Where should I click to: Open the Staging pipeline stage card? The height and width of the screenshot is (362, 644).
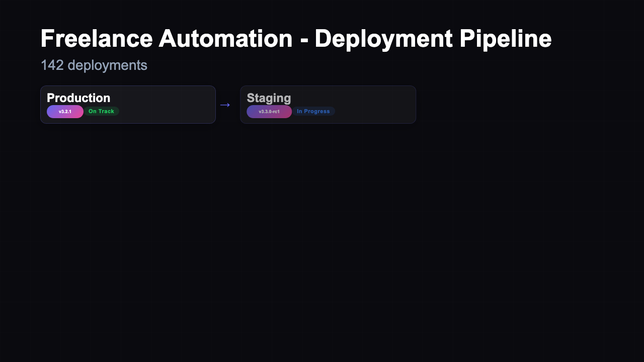pos(328,105)
